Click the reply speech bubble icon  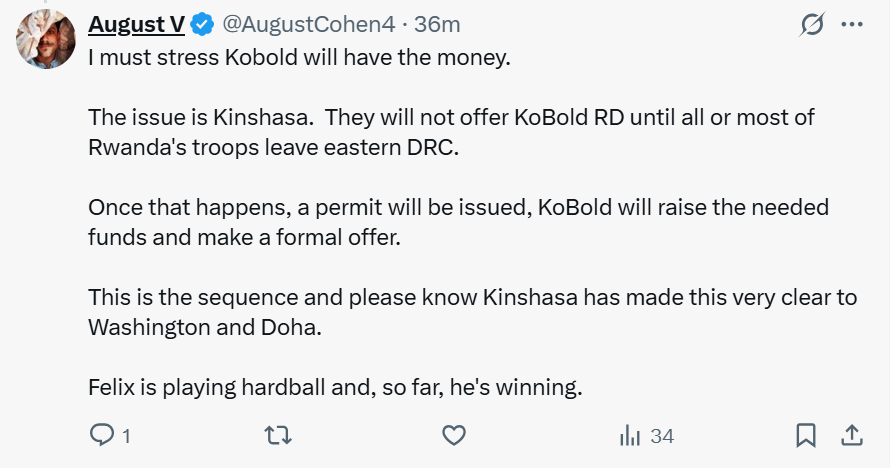coord(102,435)
